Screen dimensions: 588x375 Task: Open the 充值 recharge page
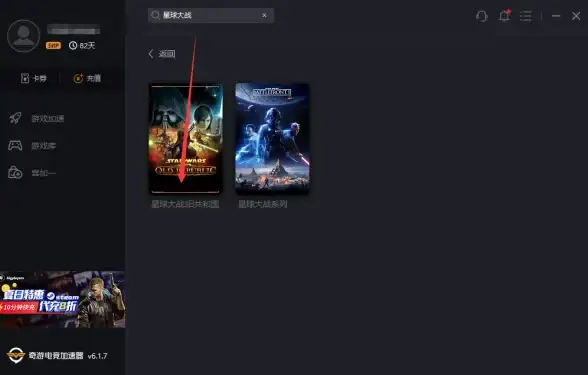pyautogui.click(x=87, y=78)
